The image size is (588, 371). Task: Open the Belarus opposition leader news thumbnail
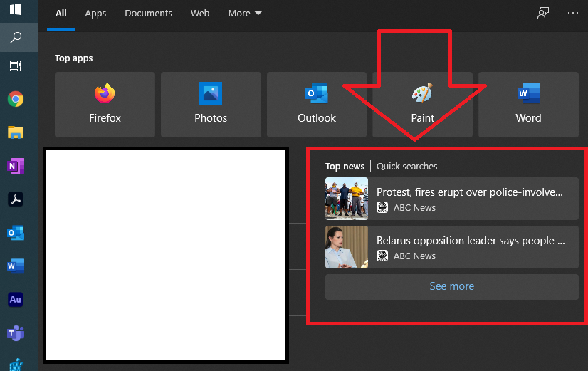coord(347,247)
